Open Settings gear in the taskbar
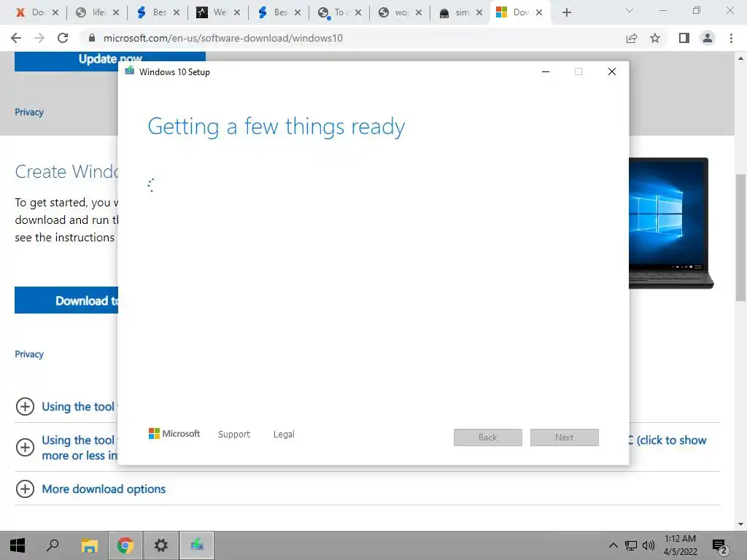This screenshot has width=747, height=560. click(161, 545)
